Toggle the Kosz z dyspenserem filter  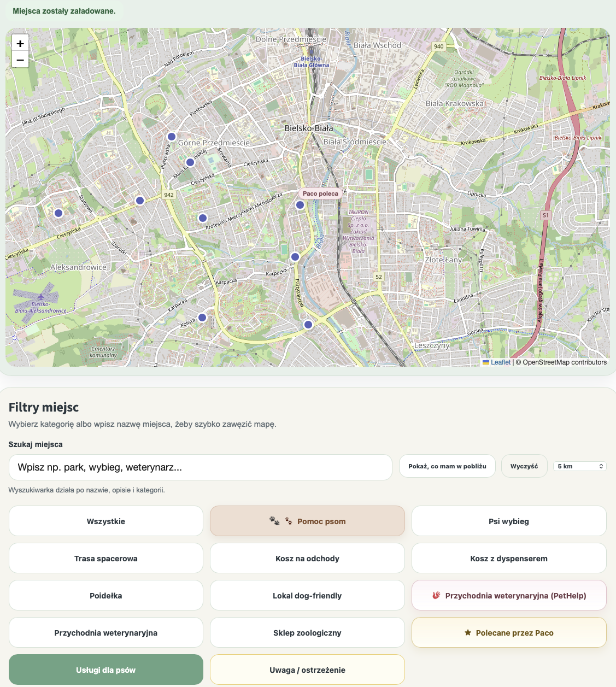point(509,559)
